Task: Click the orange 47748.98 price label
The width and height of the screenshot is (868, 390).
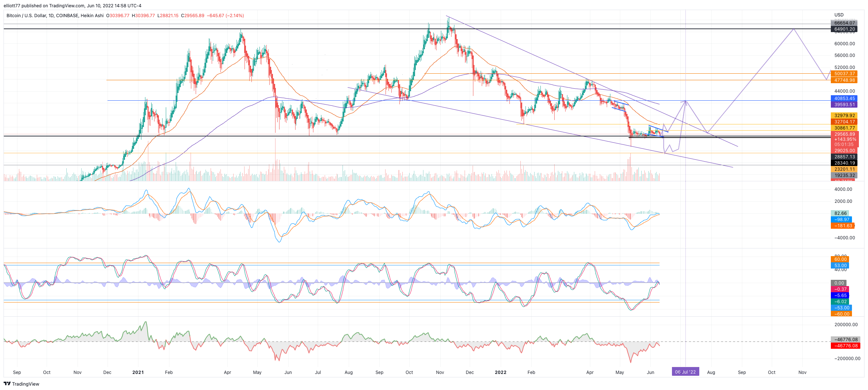Action: click(x=844, y=80)
